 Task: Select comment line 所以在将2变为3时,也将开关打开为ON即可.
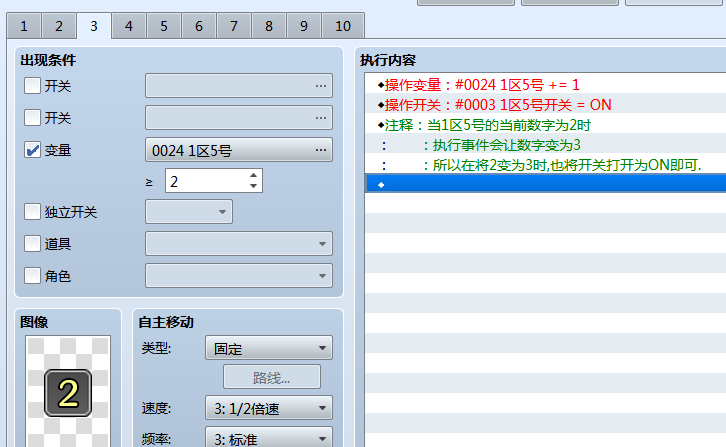coord(545,165)
